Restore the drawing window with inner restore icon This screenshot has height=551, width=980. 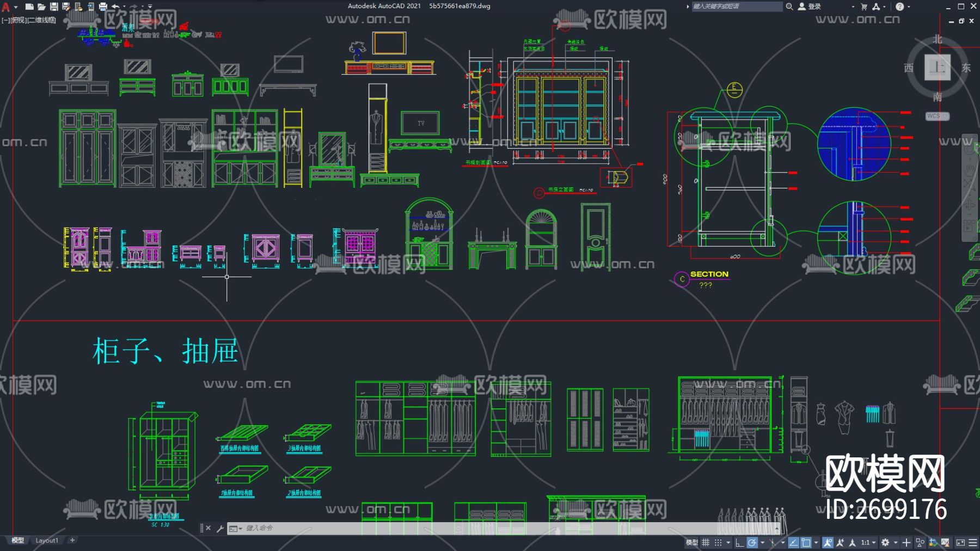[x=961, y=21]
